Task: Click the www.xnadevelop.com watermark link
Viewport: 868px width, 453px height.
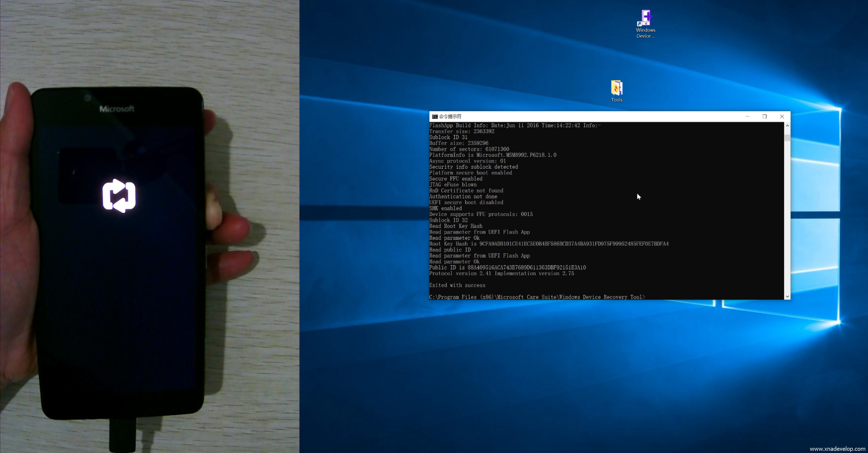Action: pyautogui.click(x=837, y=449)
